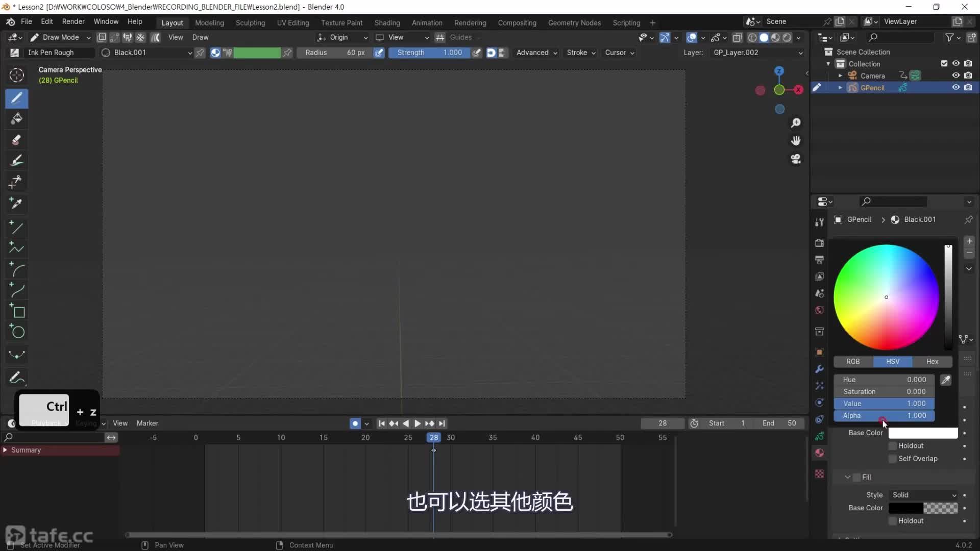Open the Render menu
Viewport: 980px width, 551px height.
click(x=73, y=21)
